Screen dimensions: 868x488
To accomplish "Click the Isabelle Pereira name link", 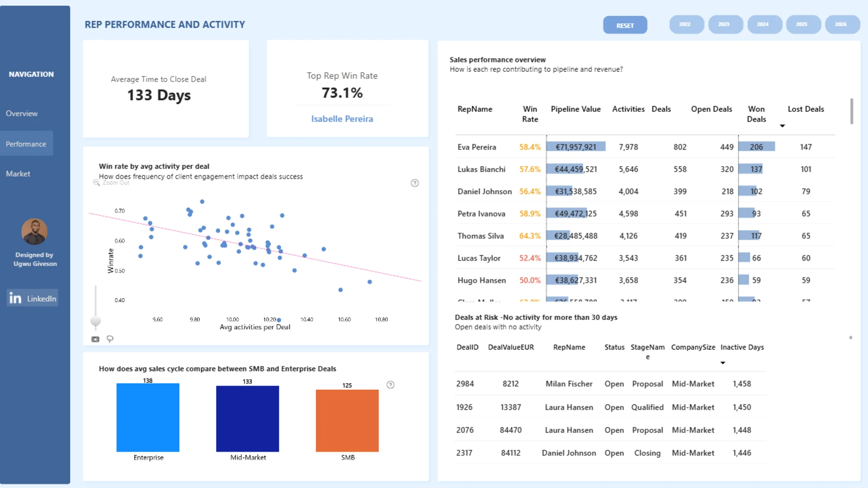I will [x=342, y=119].
